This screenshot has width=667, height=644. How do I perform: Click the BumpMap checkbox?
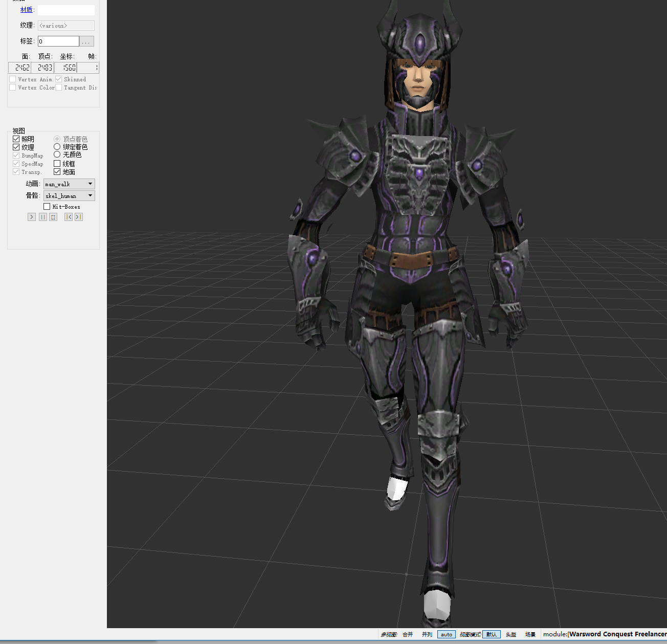pyautogui.click(x=16, y=156)
